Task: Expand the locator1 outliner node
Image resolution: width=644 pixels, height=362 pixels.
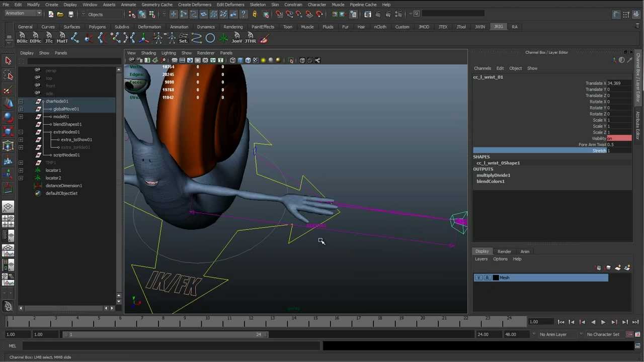Action: click(x=21, y=170)
